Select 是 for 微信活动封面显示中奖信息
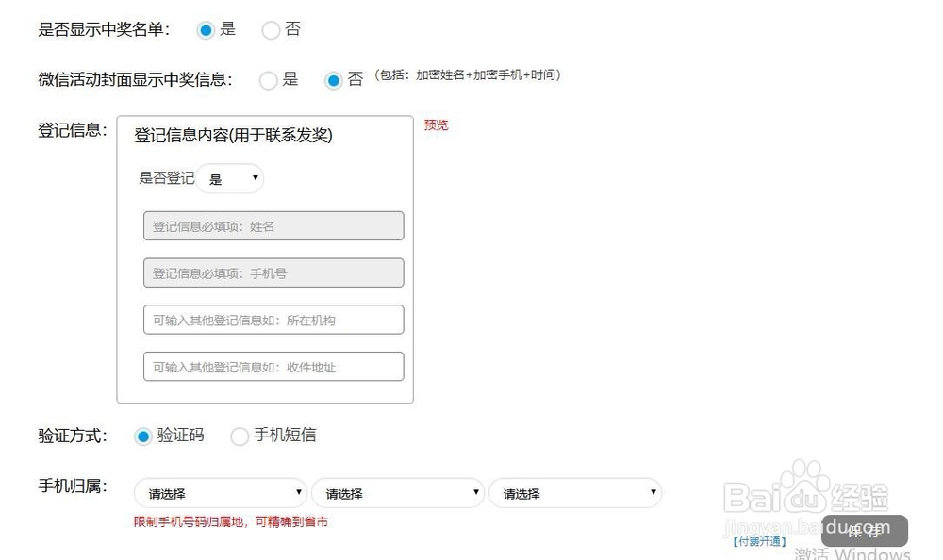The height and width of the screenshot is (560, 943). [x=268, y=80]
